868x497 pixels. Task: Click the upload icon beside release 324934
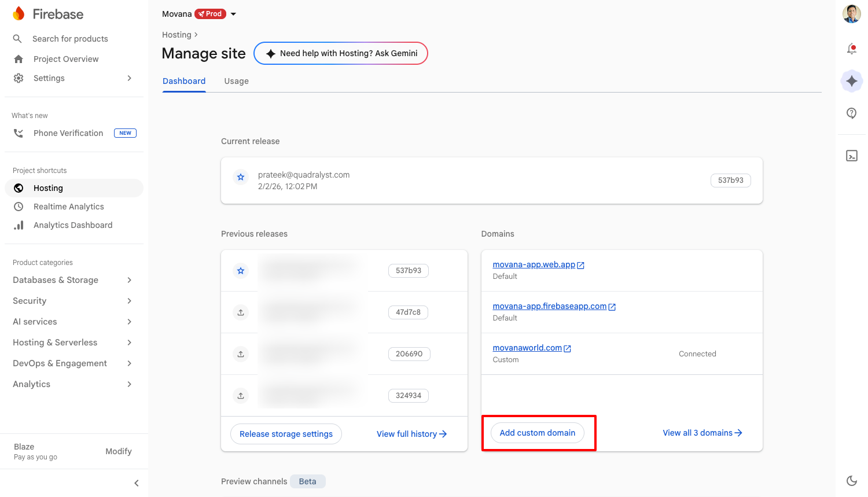[241, 396]
